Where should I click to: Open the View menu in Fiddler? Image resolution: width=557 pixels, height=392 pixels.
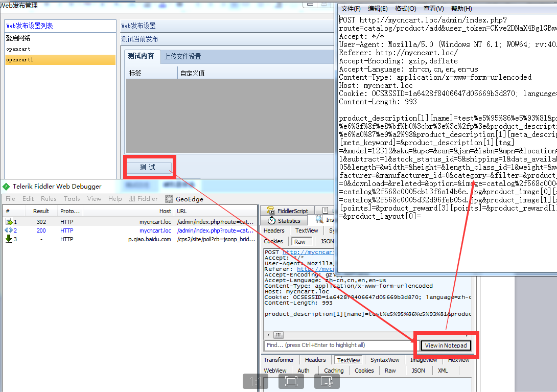pyautogui.click(x=94, y=199)
